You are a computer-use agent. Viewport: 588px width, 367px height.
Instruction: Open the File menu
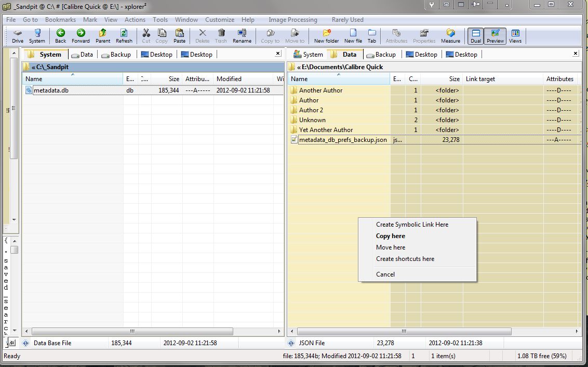(11, 20)
